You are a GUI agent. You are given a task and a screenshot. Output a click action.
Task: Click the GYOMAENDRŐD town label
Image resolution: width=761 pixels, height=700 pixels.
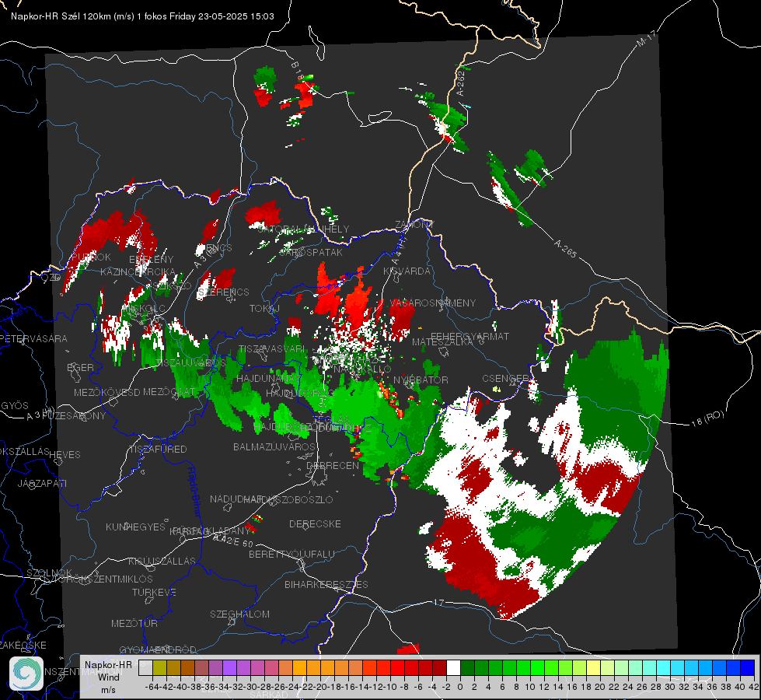[158, 649]
